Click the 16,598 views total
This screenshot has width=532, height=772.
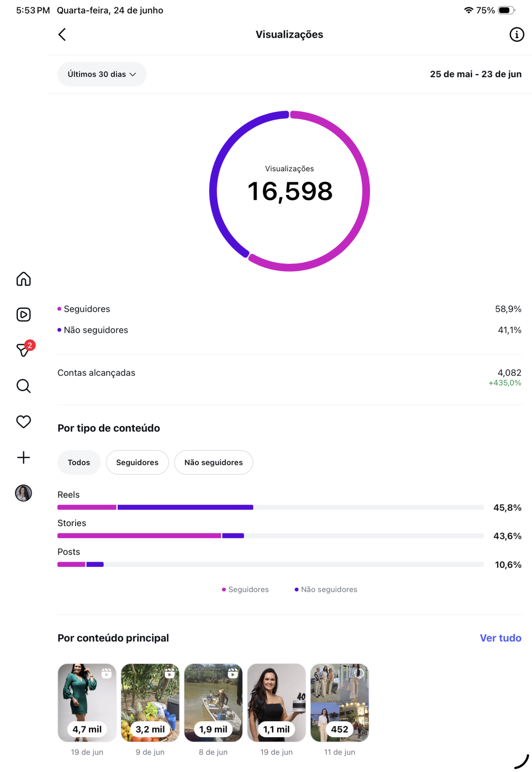tap(290, 191)
